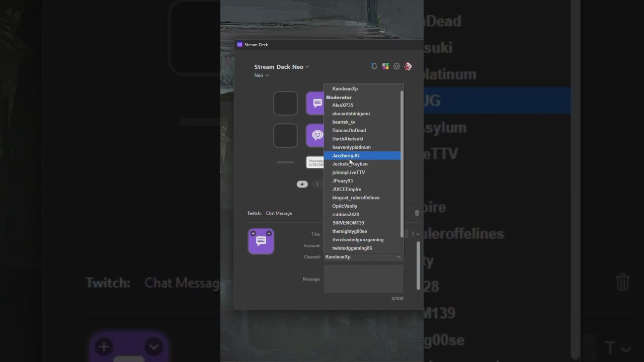This screenshot has height=362, width=644.
Task: Choose alucardshinigami from channel list
Action: point(362,114)
